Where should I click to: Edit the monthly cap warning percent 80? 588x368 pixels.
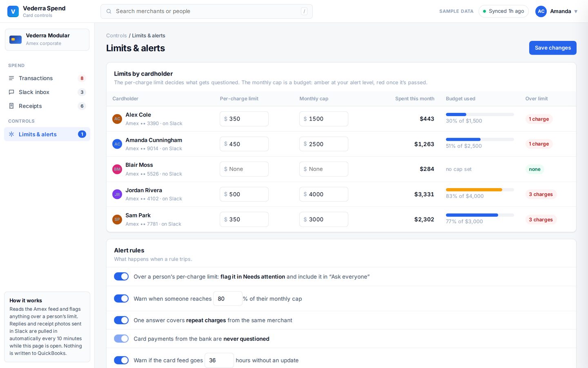coord(228,298)
